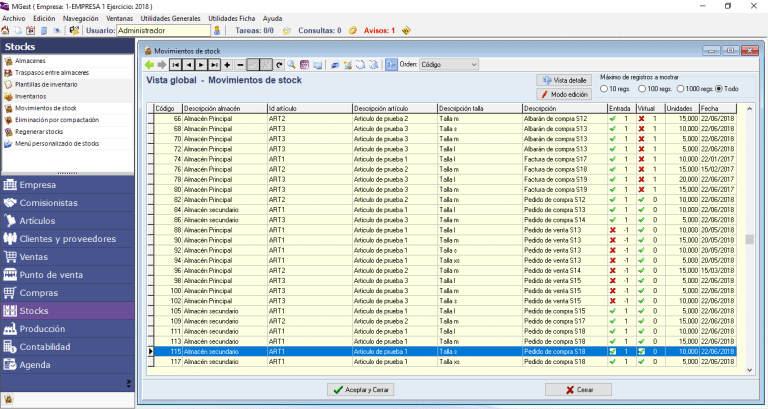Image resolution: width=768 pixels, height=409 pixels.
Task: Toggle Entrada mark in row 88
Action: 612,230
